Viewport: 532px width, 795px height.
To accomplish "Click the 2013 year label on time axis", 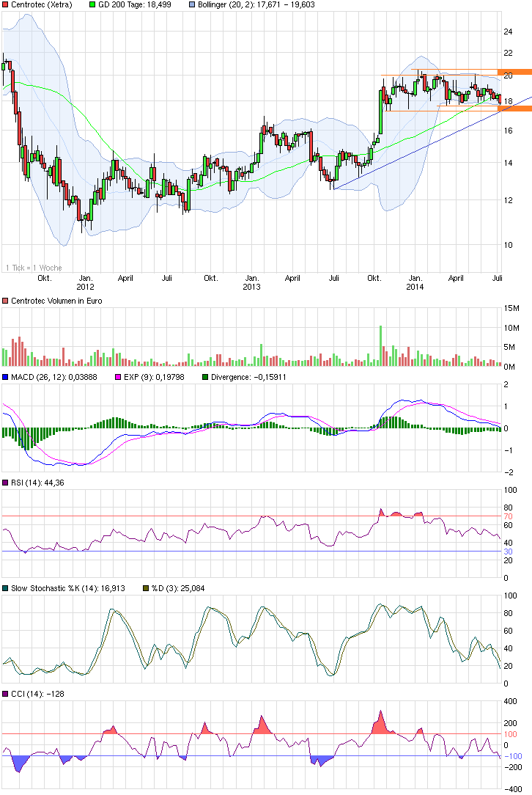I will [251, 287].
